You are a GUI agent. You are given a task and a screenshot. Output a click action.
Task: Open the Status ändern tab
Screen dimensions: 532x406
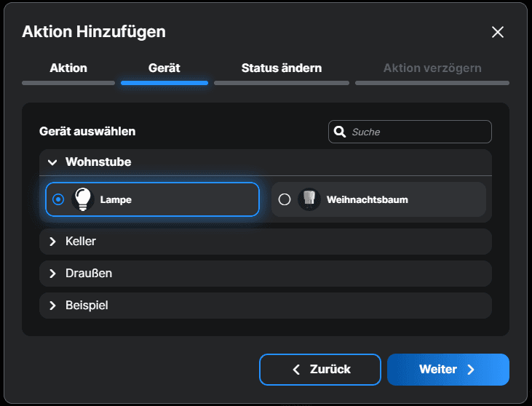point(282,68)
